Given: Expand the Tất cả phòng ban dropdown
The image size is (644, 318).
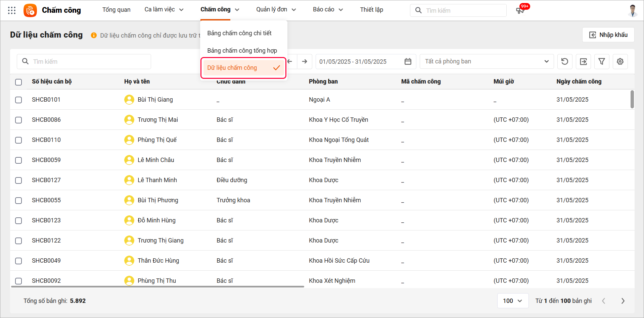Looking at the screenshot, I should click(x=487, y=61).
